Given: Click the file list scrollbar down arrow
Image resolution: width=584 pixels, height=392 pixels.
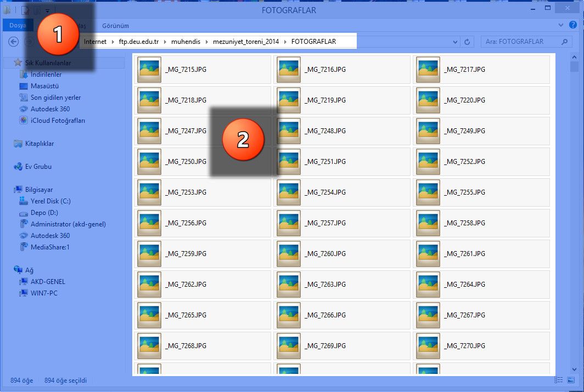Looking at the screenshot, I should point(574,369).
